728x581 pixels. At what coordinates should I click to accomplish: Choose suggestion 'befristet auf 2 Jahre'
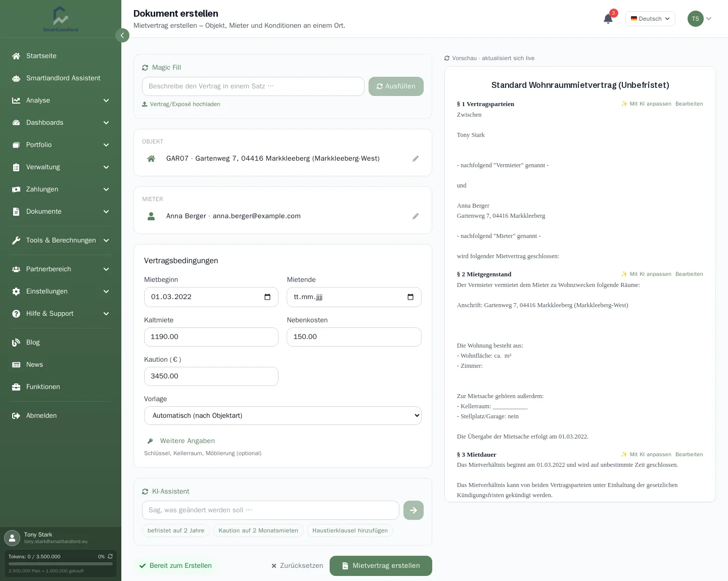click(176, 530)
